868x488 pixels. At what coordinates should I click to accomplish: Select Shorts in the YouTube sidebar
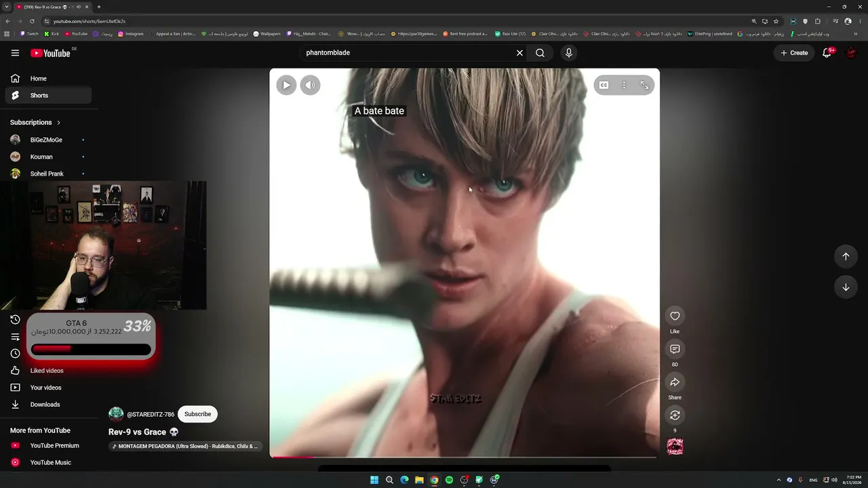click(47, 96)
